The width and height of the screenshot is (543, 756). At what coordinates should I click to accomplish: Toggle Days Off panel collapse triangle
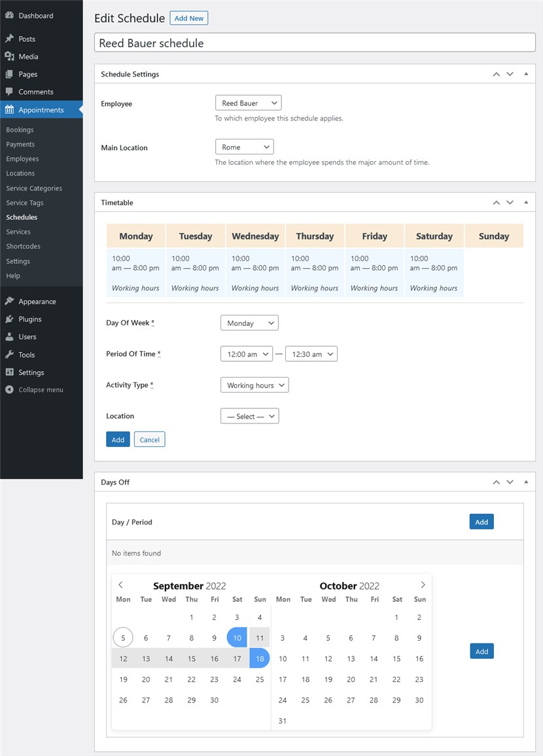526,482
